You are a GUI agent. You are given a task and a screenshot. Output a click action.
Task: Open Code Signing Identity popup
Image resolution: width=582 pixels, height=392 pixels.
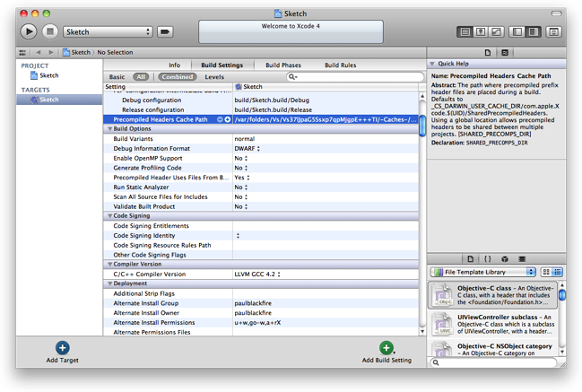tap(238, 235)
